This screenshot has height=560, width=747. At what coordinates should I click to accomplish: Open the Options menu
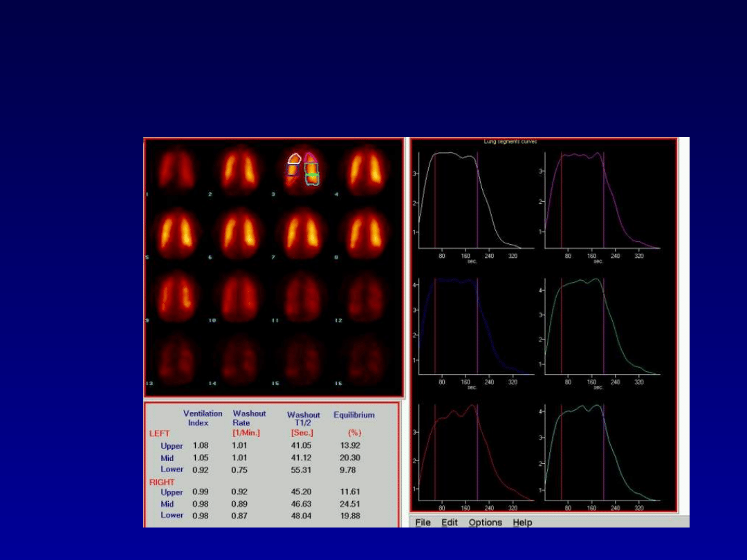(486, 523)
